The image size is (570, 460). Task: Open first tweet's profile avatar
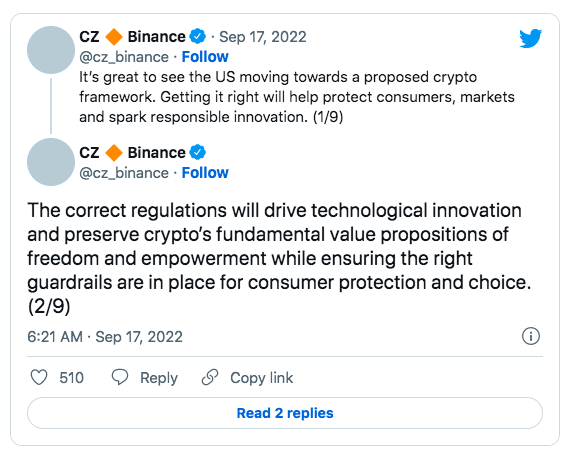[x=51, y=50]
